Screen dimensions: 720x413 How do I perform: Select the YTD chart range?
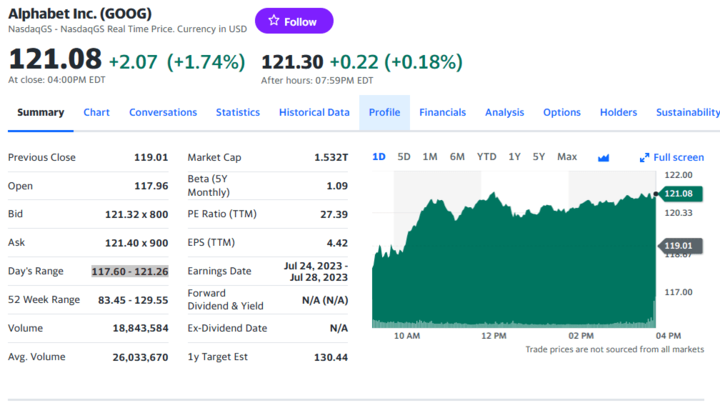click(x=486, y=157)
